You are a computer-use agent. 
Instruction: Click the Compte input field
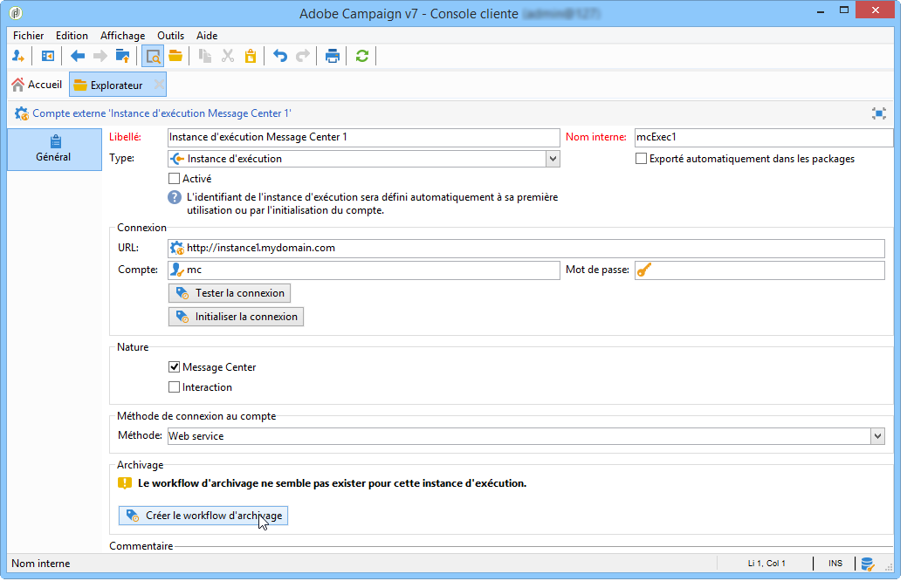coord(363,270)
